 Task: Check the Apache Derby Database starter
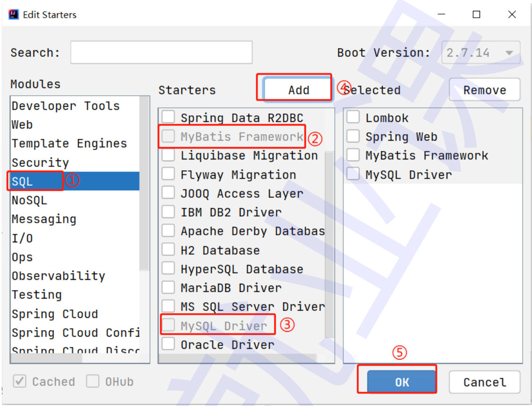pyautogui.click(x=168, y=231)
